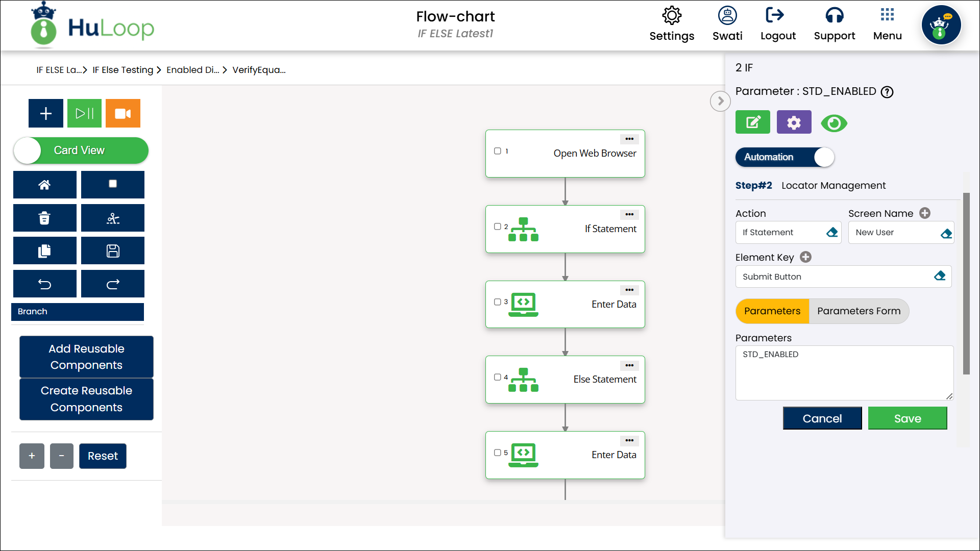Toggle the Automation switch

coord(785,157)
